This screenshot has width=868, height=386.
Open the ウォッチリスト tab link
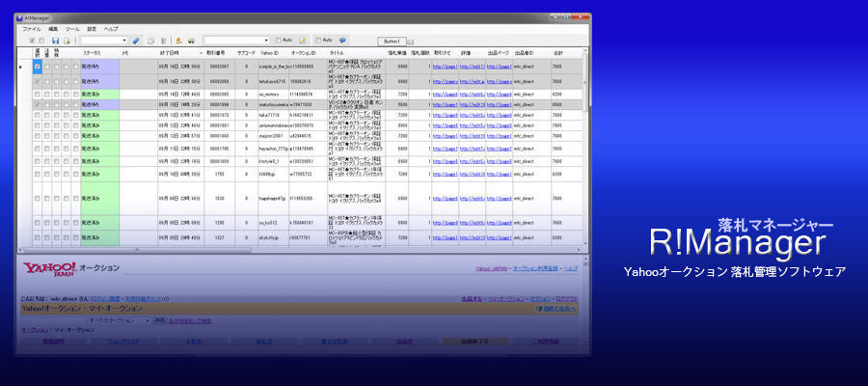(123, 342)
